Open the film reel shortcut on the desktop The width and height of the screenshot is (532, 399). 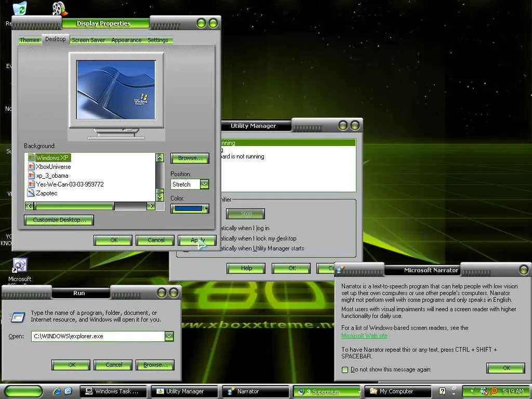(x=60, y=9)
